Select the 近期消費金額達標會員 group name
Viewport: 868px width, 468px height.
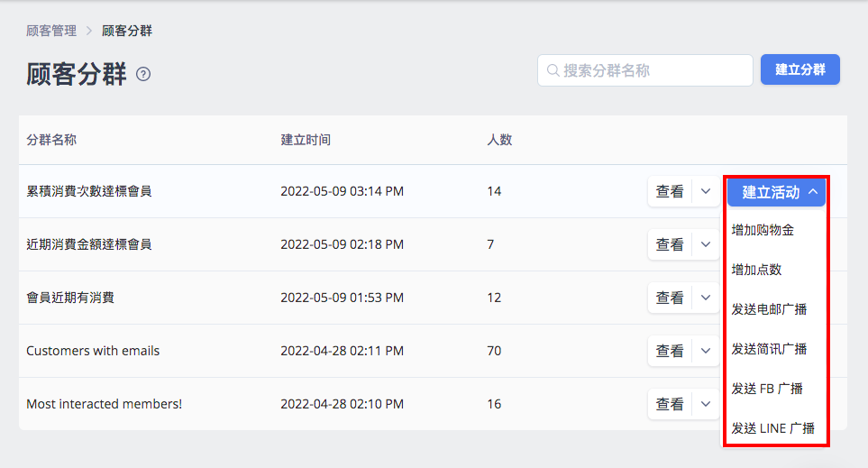pos(89,244)
